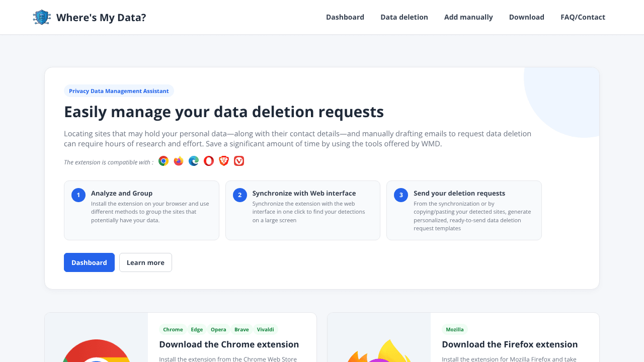Open the FAQ/Contact menu item
This screenshot has height=362, width=644.
[583, 17]
